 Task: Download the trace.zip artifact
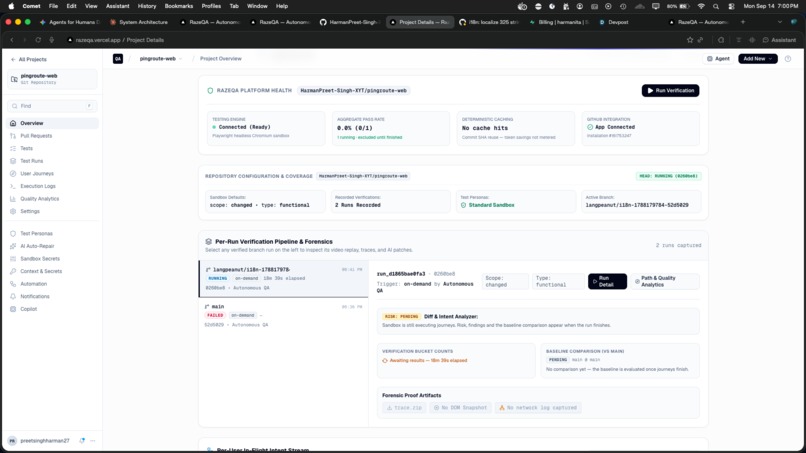pyautogui.click(x=404, y=408)
